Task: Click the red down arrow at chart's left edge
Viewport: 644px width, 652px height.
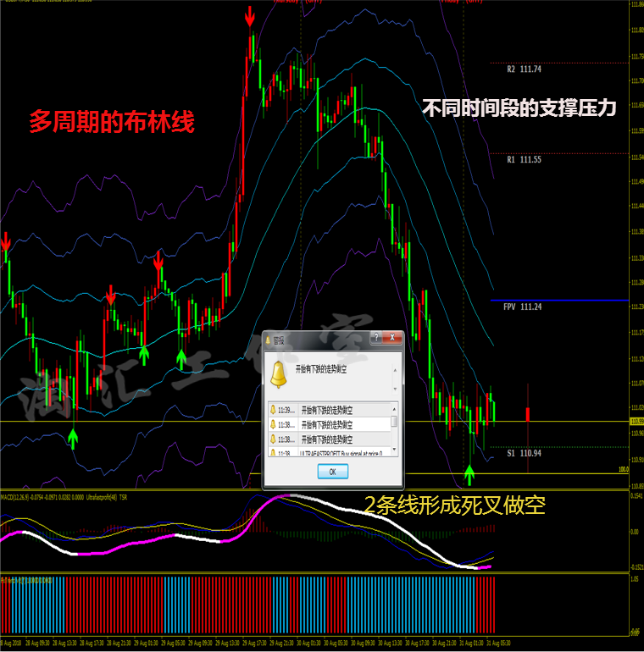Action: pos(5,242)
